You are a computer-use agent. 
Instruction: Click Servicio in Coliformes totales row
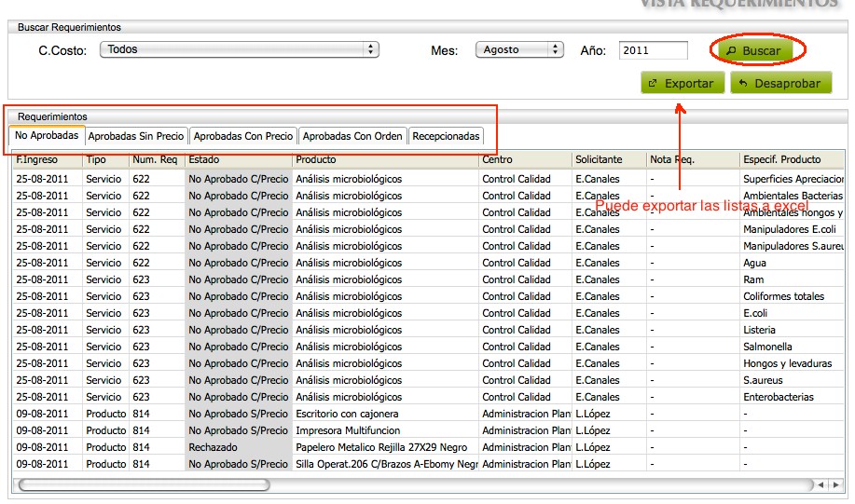click(103, 296)
